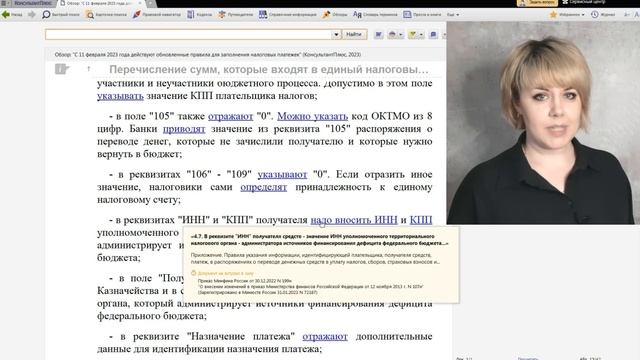Viewport: 640px width, 360px height.
Task: Switch to the КонсультантПлюс tab
Action: (x=33, y=3)
